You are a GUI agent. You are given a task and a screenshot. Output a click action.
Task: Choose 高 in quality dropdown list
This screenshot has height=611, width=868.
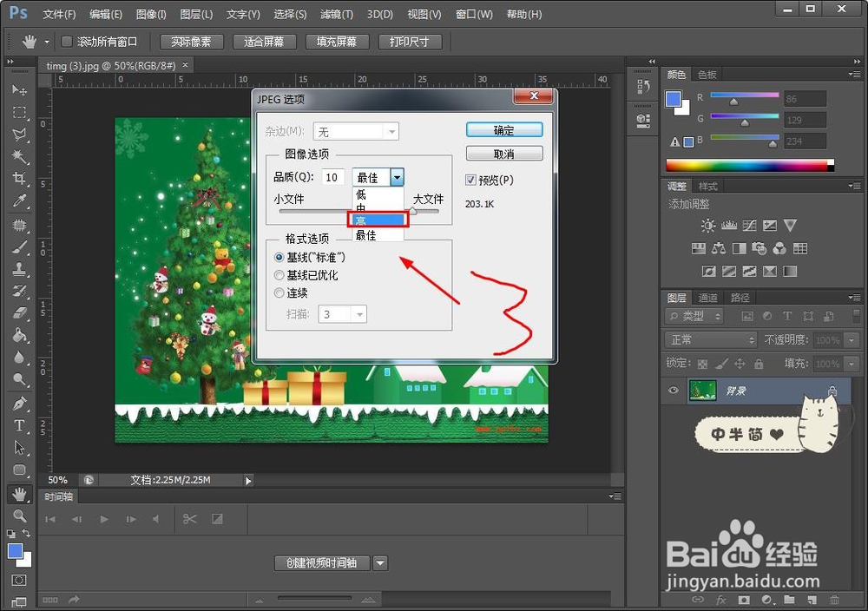click(378, 220)
